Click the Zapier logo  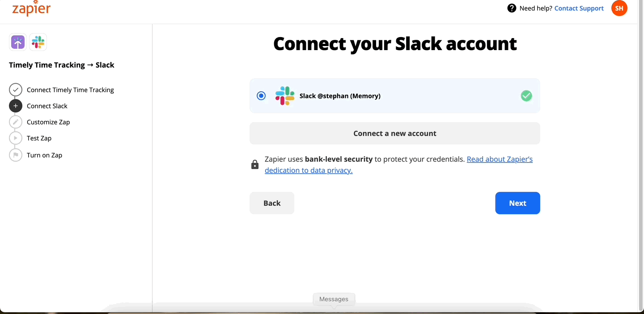coord(31,8)
